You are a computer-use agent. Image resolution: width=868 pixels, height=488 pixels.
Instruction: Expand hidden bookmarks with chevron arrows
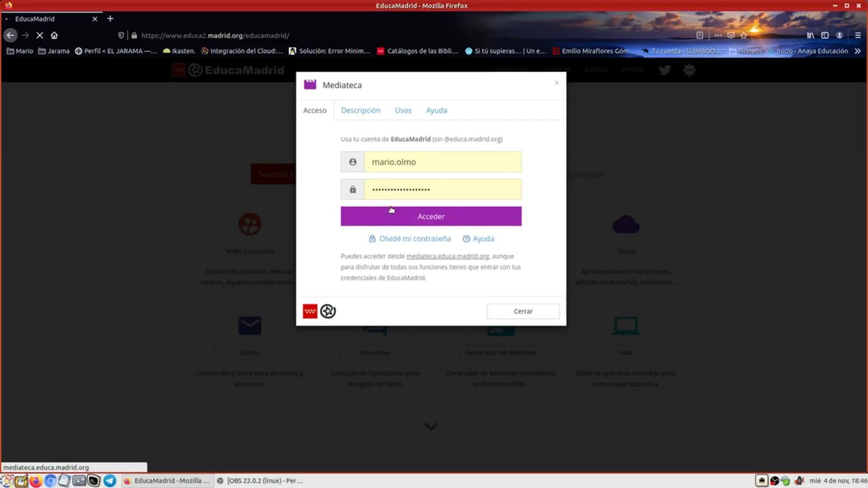(858, 51)
